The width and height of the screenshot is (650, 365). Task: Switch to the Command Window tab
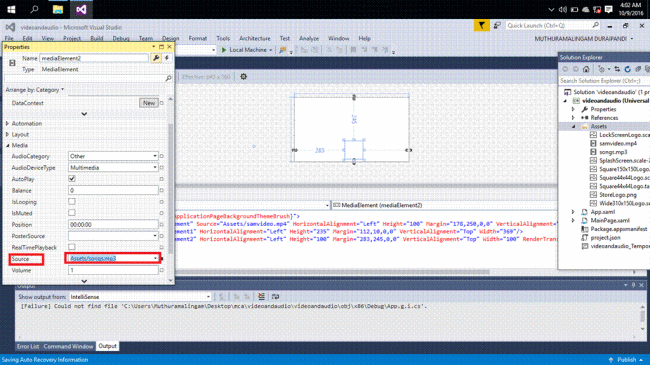point(68,346)
